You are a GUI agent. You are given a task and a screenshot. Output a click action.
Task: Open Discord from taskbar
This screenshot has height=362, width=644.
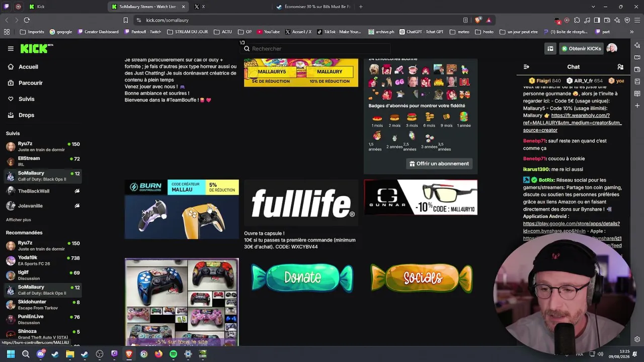click(41, 354)
